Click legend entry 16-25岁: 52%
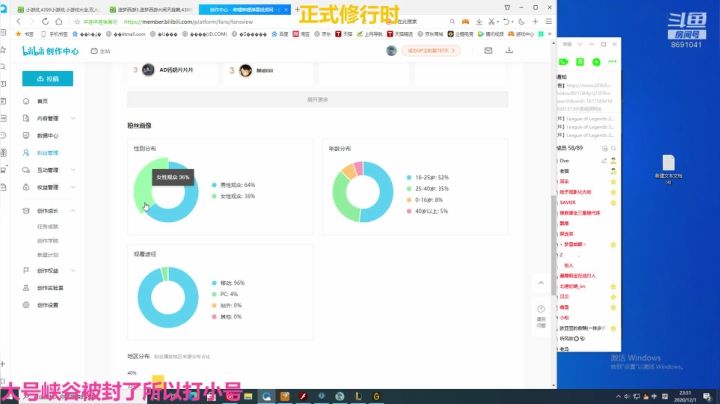Image resolution: width=720 pixels, height=404 pixels. pyautogui.click(x=428, y=177)
